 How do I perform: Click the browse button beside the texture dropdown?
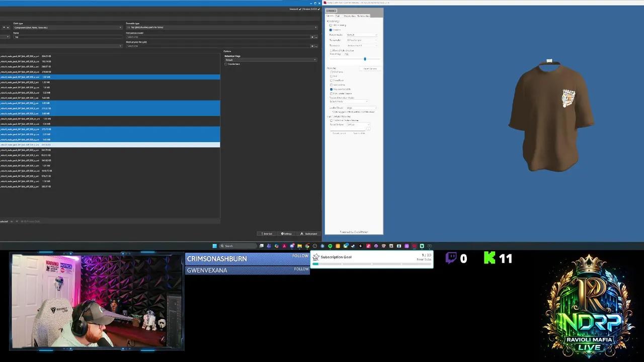(368, 129)
